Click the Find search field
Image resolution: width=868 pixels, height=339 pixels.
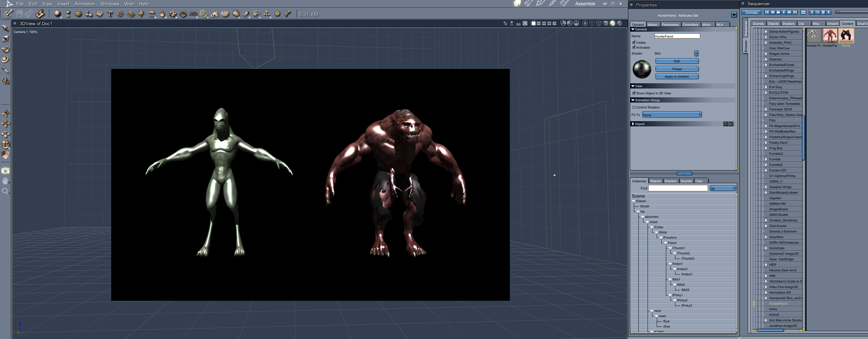click(678, 188)
